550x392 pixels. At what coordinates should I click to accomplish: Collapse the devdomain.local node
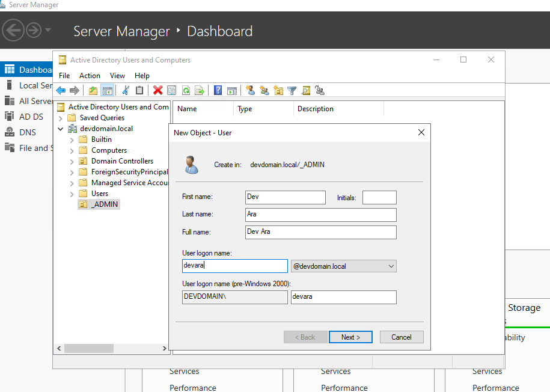click(60, 129)
